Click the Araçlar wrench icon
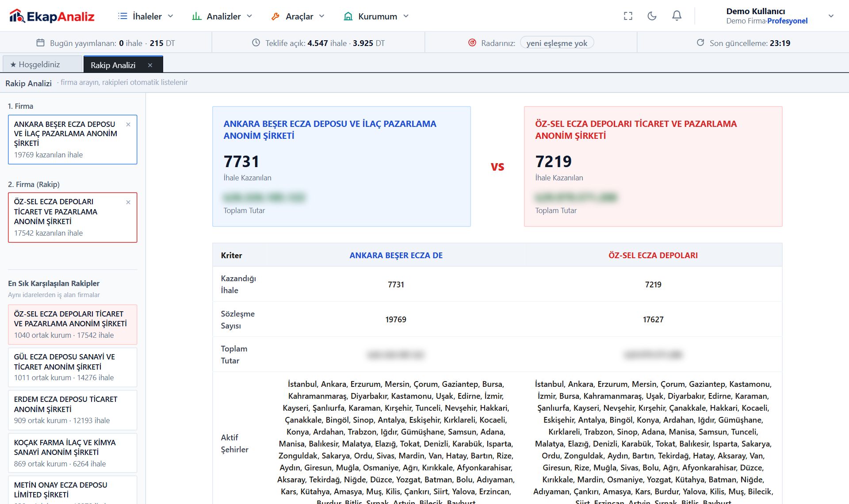The image size is (849, 504). 275,16
